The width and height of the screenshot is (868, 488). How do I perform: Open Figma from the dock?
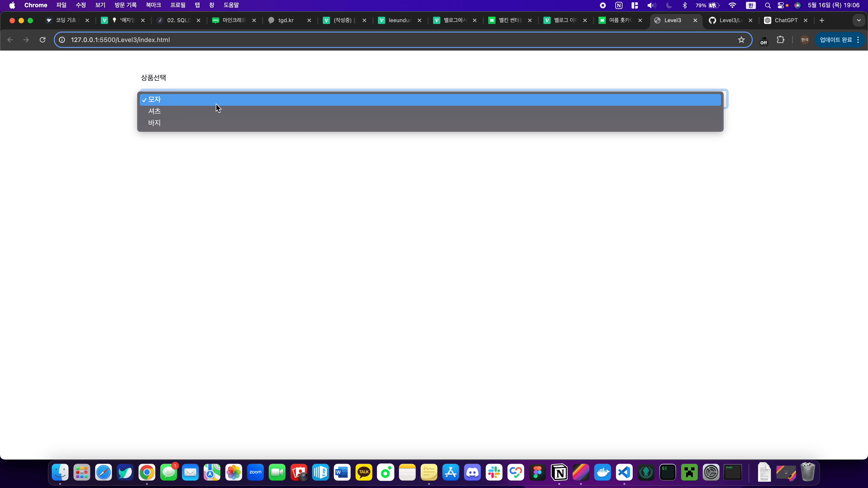pyautogui.click(x=538, y=472)
